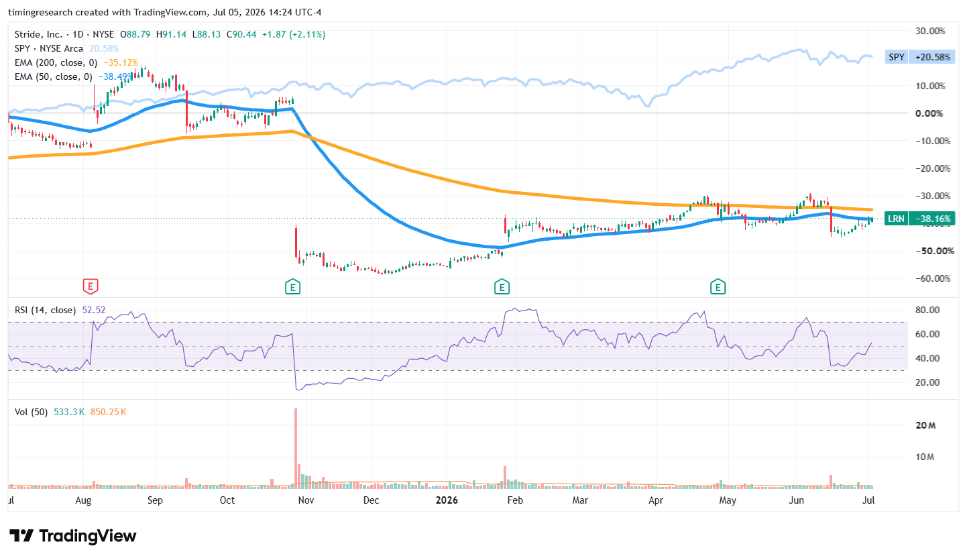Click the Apr label on the time axis

[x=656, y=500]
